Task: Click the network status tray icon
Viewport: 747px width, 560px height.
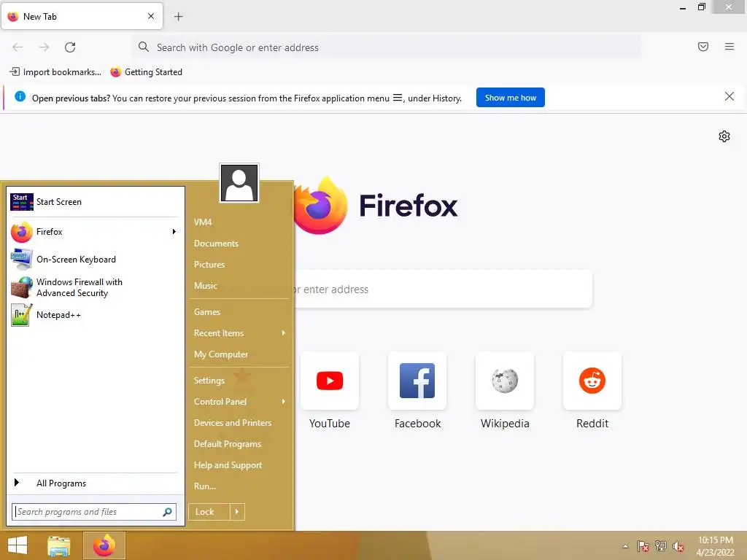Action: 661,546
